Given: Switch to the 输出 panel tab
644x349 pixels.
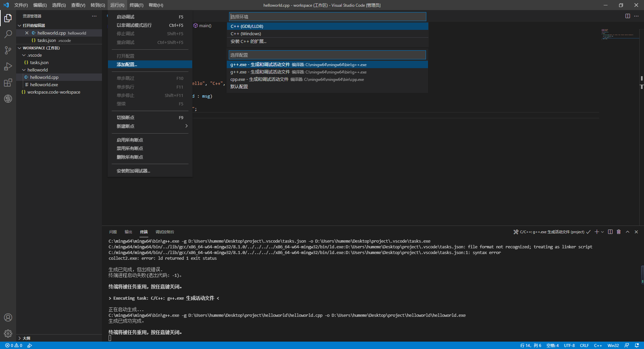Looking at the screenshot, I should pos(128,232).
